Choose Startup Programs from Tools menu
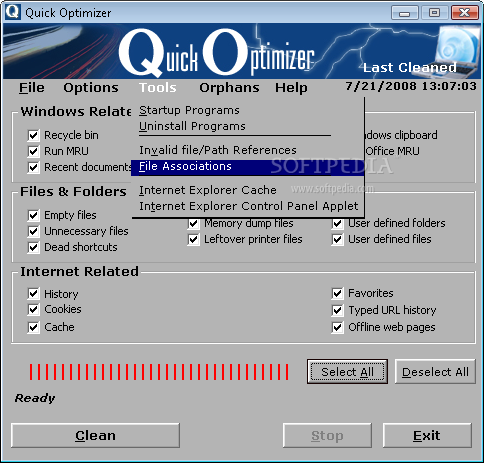The image size is (484, 463). tap(248, 110)
